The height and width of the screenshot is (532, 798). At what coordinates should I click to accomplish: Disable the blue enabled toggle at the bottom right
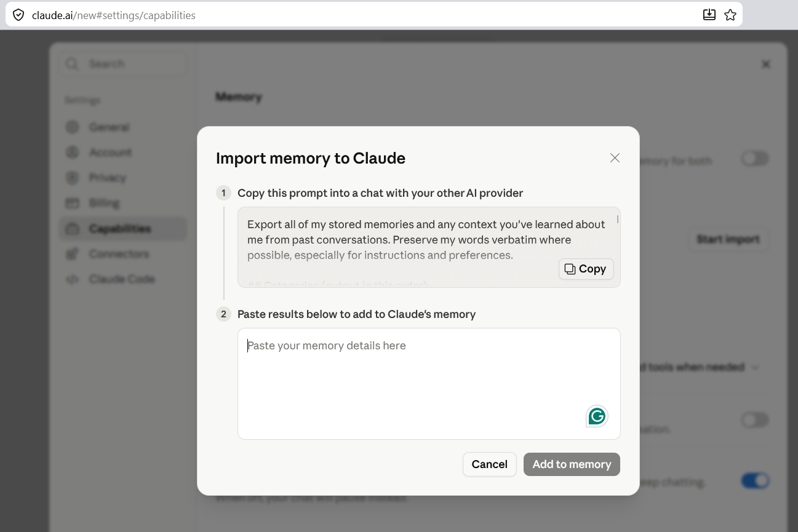coord(755,480)
